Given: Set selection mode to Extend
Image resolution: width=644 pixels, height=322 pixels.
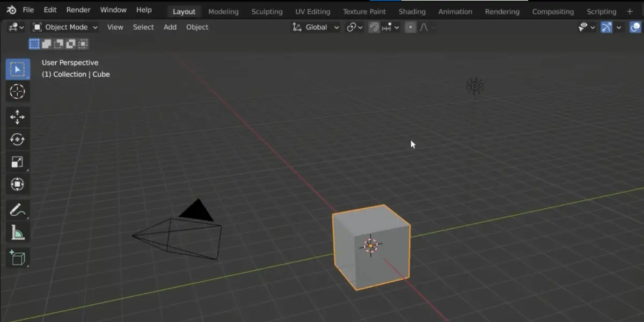Looking at the screenshot, I should tap(47, 44).
